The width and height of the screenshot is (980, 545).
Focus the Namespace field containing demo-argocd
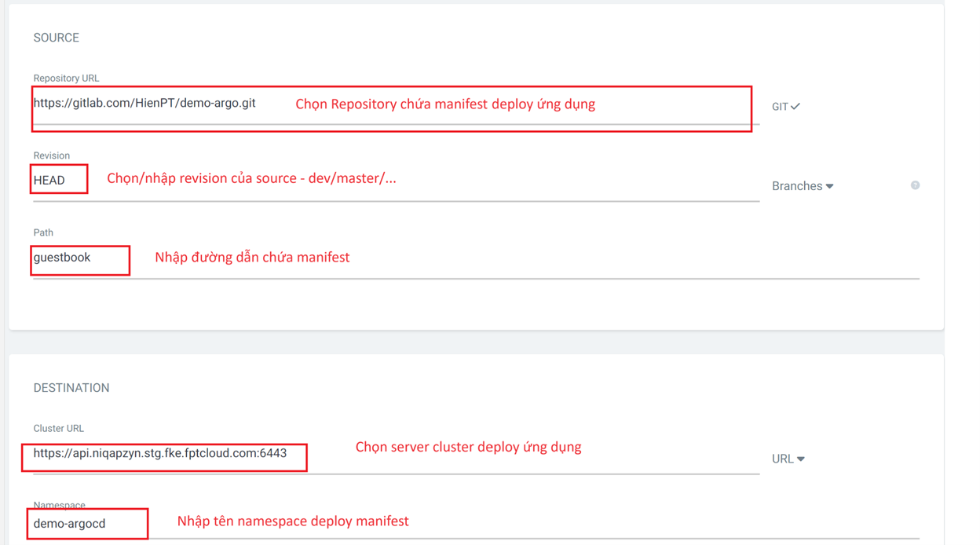(x=70, y=524)
